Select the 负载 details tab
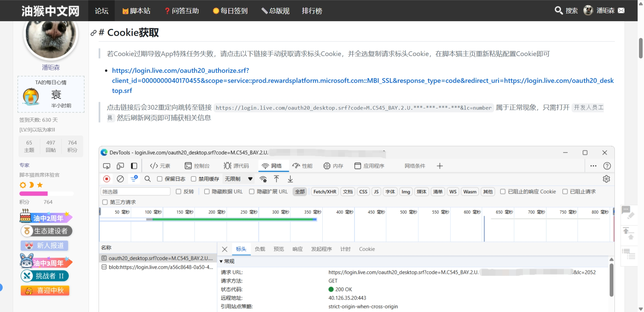644x312 pixels. click(x=260, y=249)
